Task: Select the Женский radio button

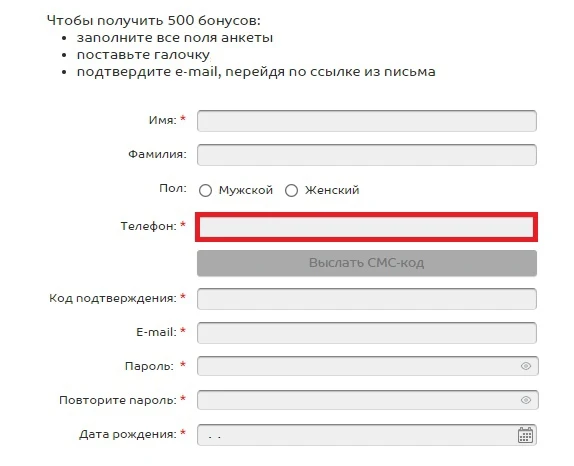Action: pyautogui.click(x=291, y=190)
